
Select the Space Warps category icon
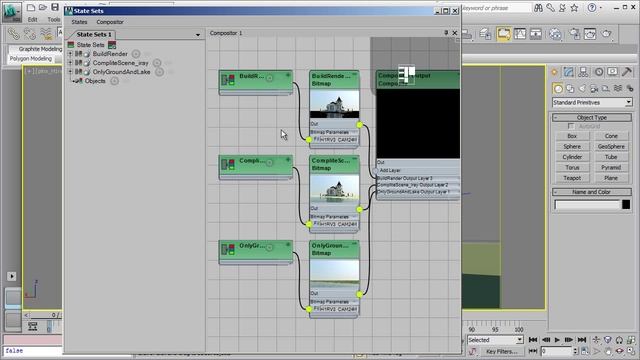[x=618, y=88]
